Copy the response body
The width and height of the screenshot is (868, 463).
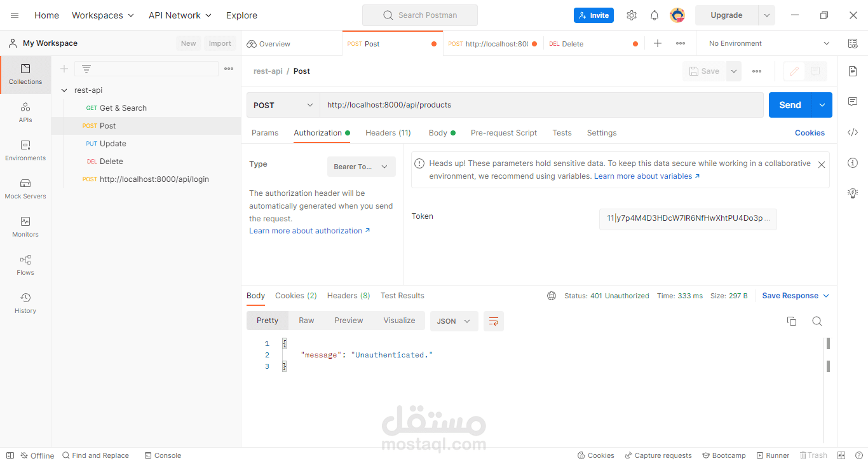click(x=792, y=321)
